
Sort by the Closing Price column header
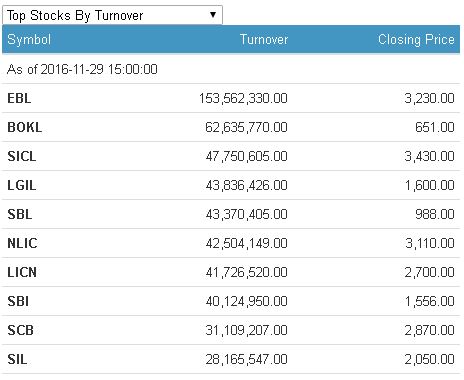click(416, 39)
